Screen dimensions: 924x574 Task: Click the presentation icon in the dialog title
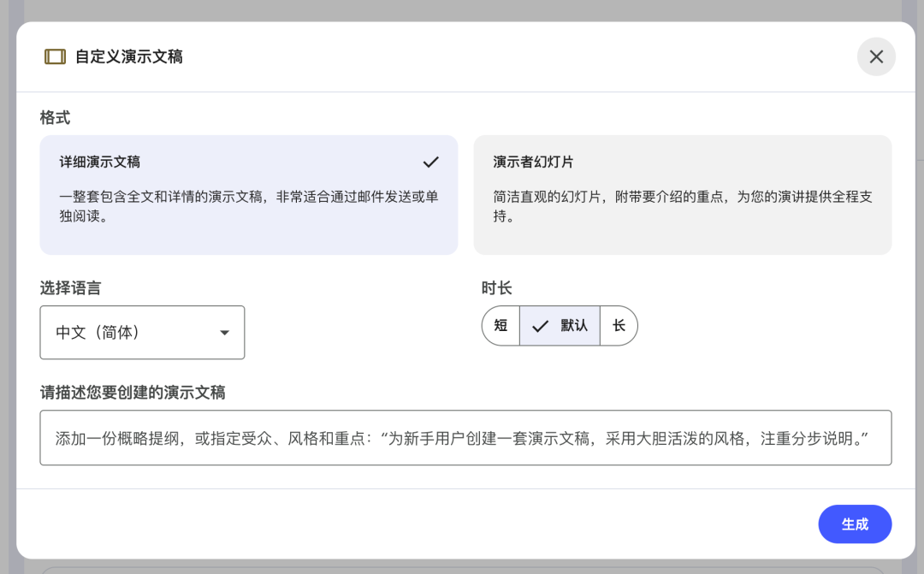55,56
